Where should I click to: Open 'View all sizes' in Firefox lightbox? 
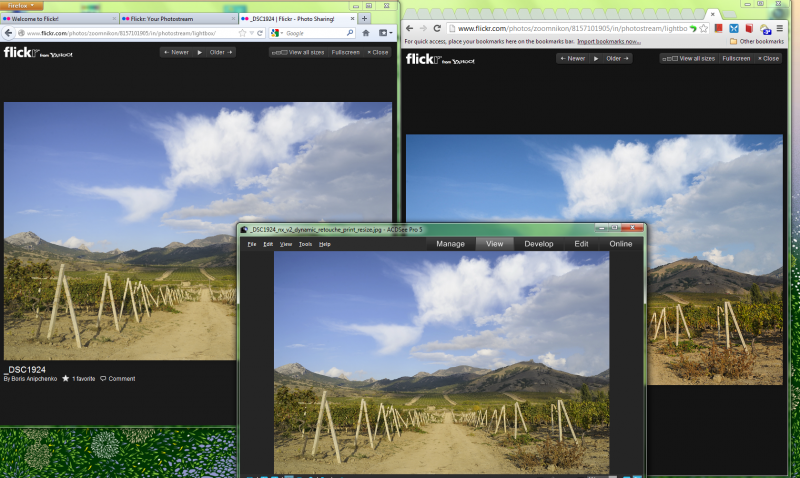(298, 52)
